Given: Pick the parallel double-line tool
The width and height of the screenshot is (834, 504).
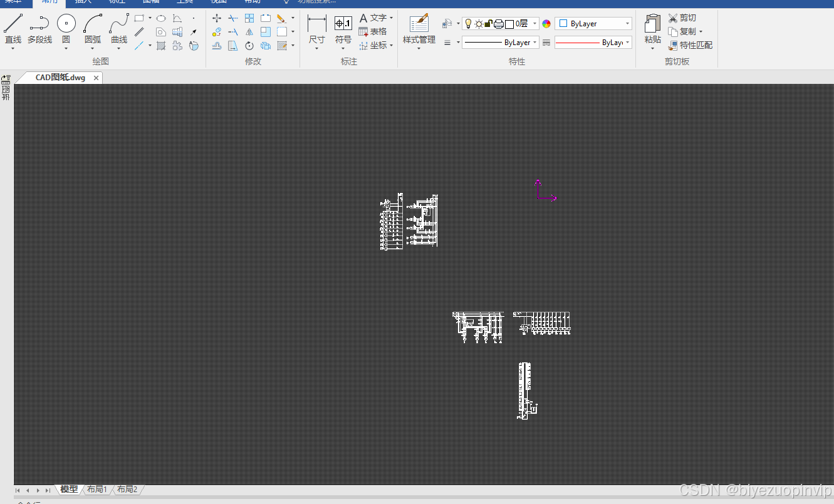Looking at the screenshot, I should 139,32.
